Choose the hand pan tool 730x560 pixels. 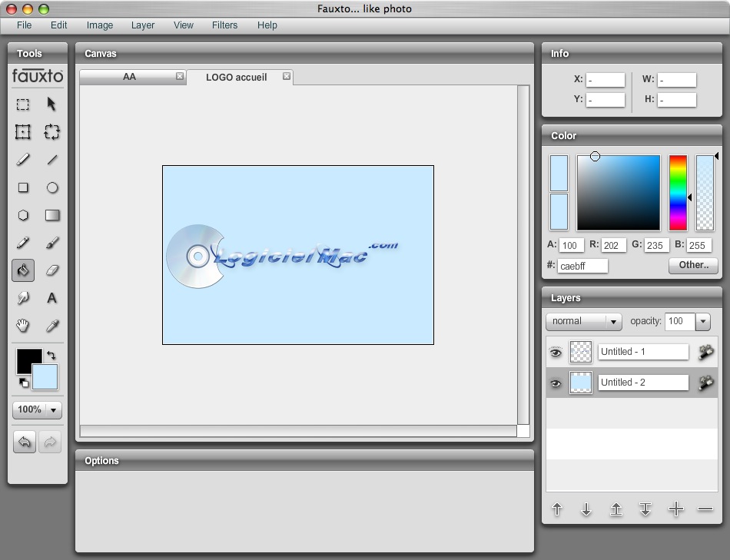(x=23, y=326)
